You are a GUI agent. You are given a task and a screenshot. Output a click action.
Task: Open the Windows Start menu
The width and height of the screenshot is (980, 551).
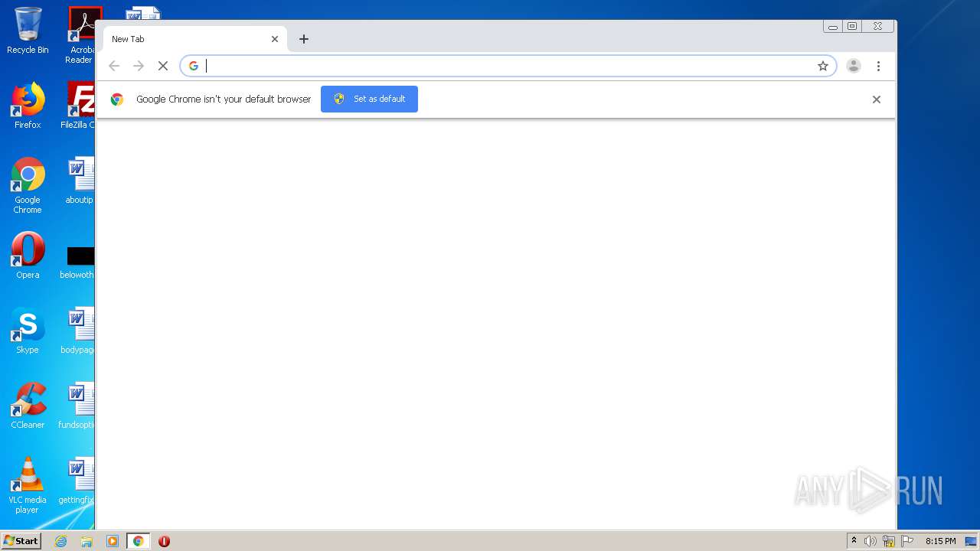[x=21, y=541]
